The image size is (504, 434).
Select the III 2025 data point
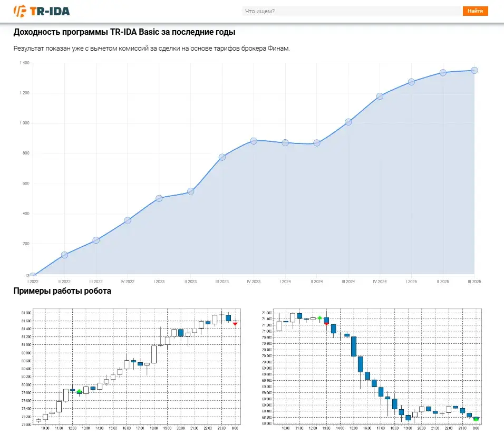pyautogui.click(x=474, y=71)
